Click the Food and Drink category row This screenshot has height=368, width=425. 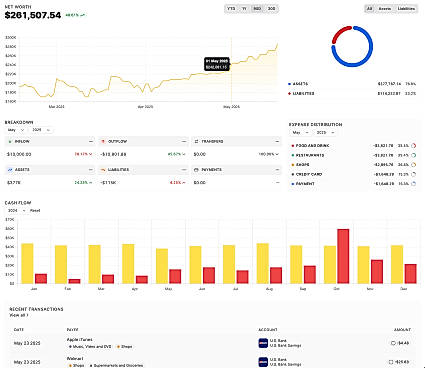pos(354,146)
